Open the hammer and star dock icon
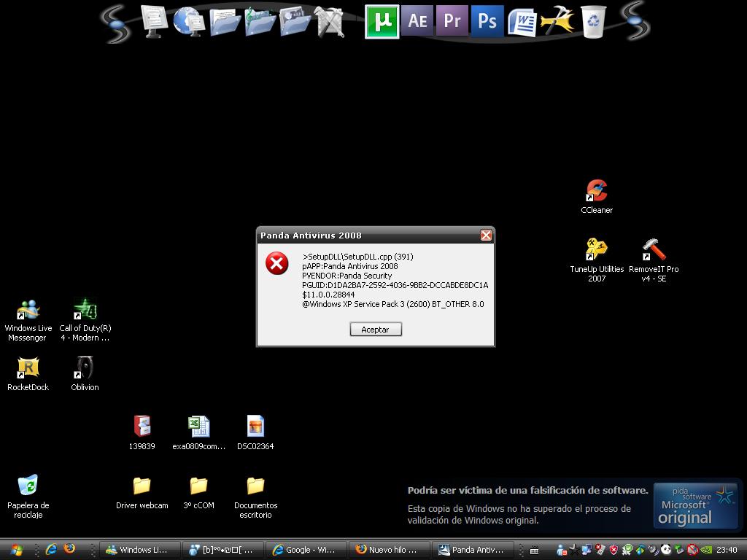The width and height of the screenshot is (747, 560). pos(557,21)
